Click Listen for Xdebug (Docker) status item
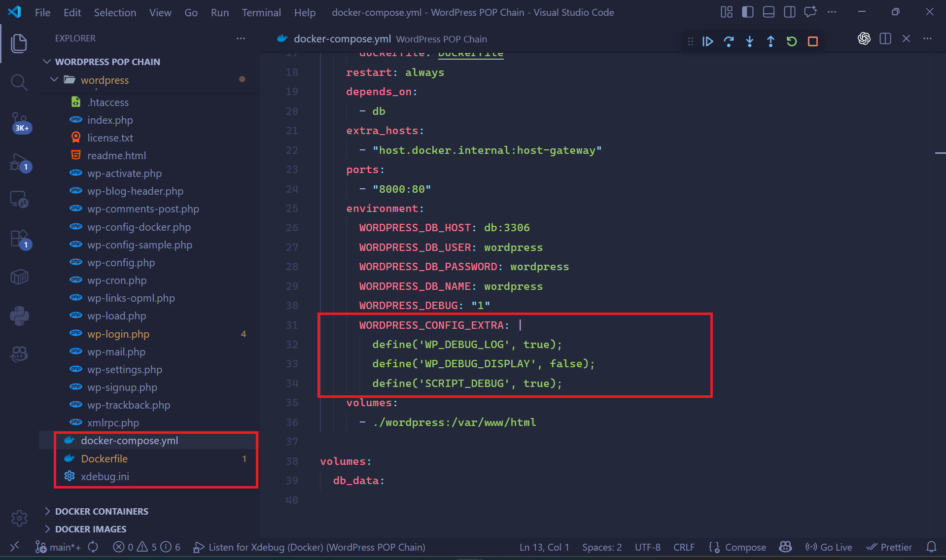This screenshot has height=560, width=946. 309,547
